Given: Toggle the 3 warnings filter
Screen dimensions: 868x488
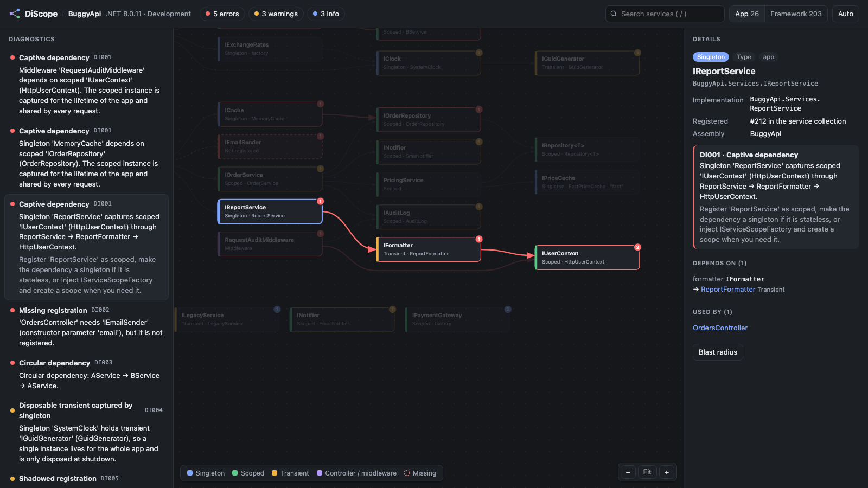Looking at the screenshot, I should [276, 14].
